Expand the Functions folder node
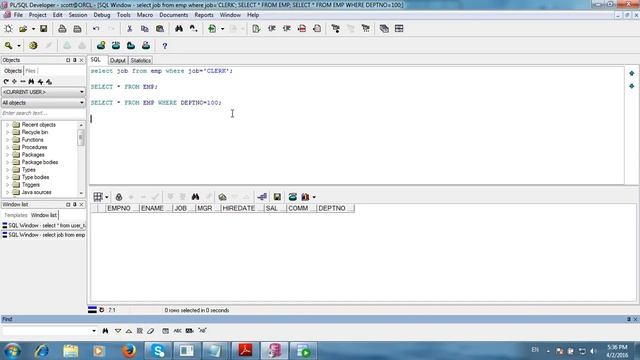Screen dimensions: 640x360 click(x=7, y=140)
